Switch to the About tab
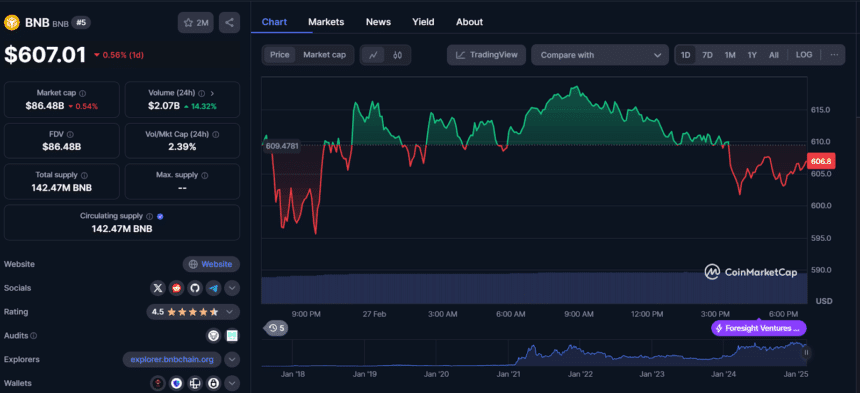Image resolution: width=860 pixels, height=393 pixels. click(x=469, y=22)
